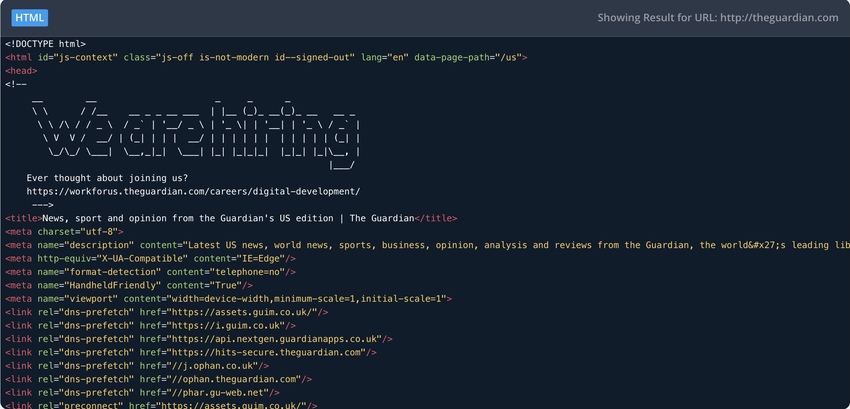Click the meta name="viewport" line
The image size is (850, 409).
(x=229, y=299)
